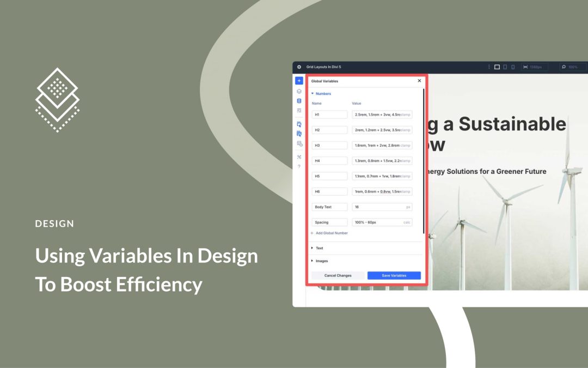Click the H5 name field
The image size is (588, 368).
(329, 176)
